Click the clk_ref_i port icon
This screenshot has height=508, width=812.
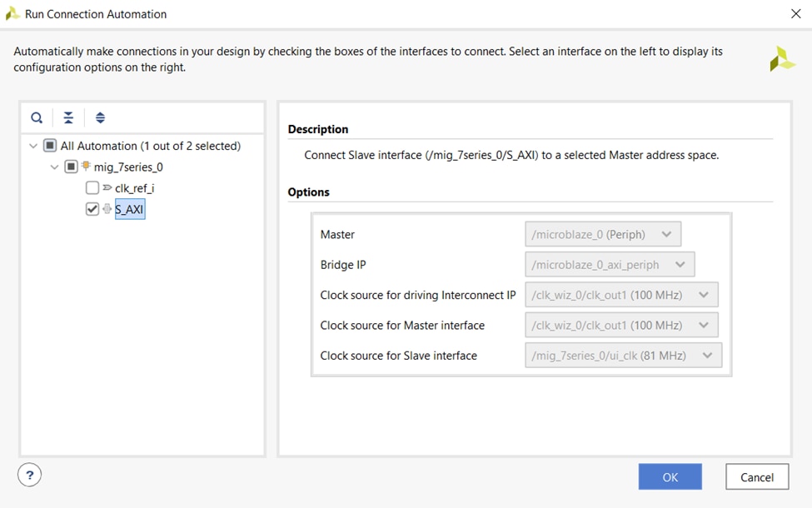107,187
